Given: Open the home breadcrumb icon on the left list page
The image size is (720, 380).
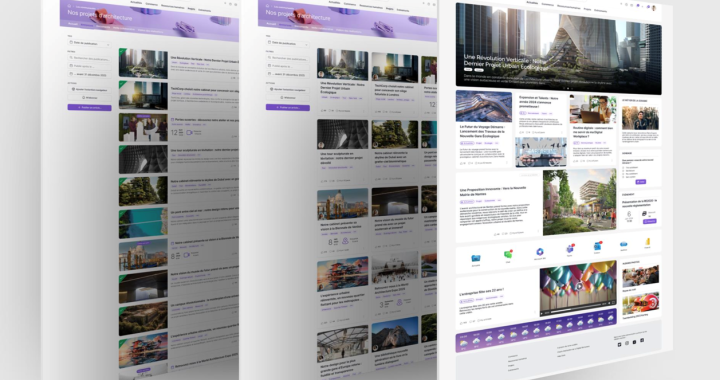Looking at the screenshot, I should (x=69, y=6).
